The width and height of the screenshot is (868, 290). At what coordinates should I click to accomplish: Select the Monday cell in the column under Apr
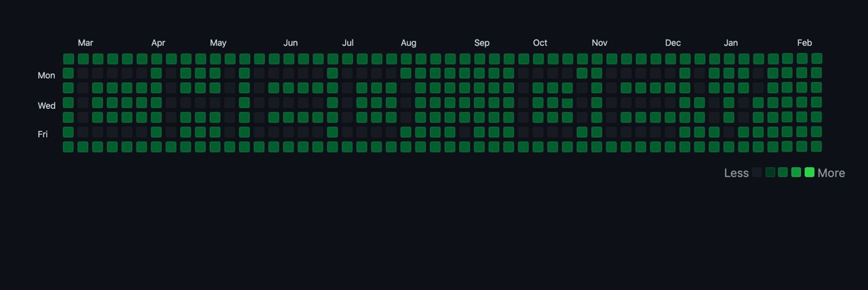coord(157,73)
